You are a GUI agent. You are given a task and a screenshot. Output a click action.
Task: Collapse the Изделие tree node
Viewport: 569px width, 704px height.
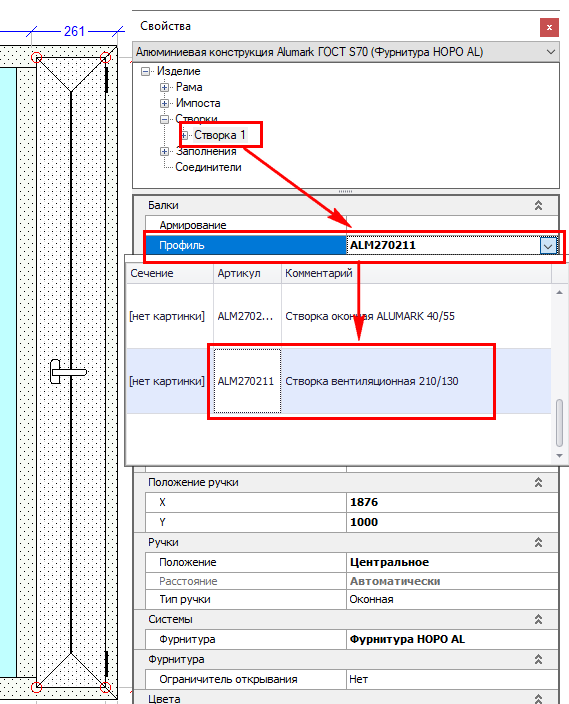[145, 71]
